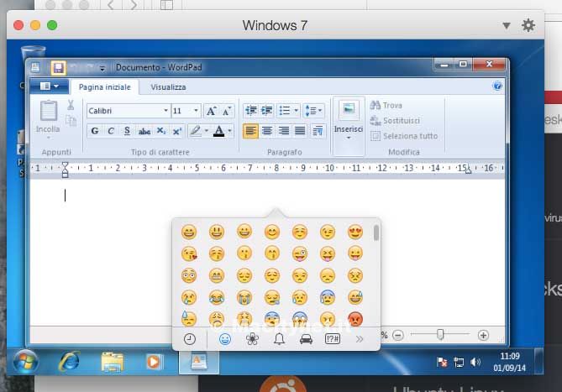Screen dimensions: 562x392
Task: Toggle italic (C) formatting
Action: tap(111, 131)
